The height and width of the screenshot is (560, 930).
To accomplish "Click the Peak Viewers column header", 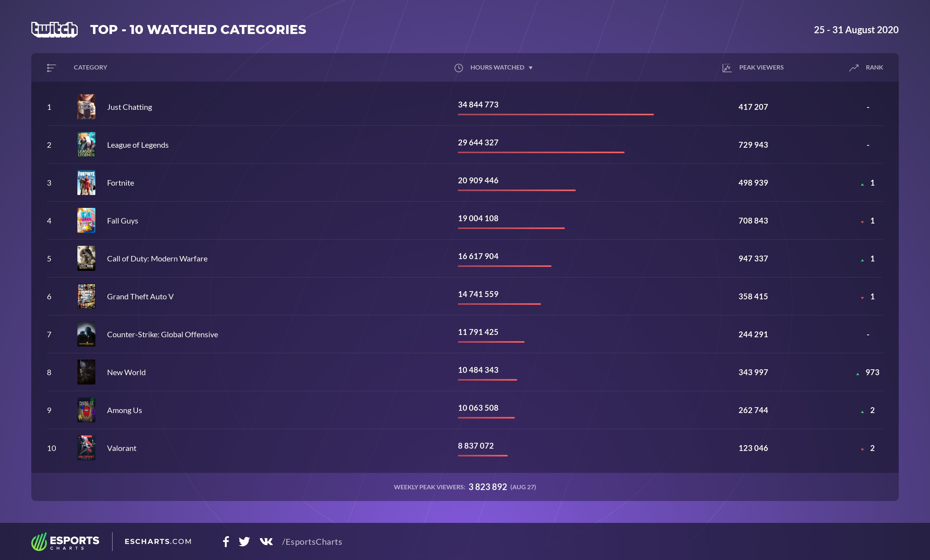I will point(761,68).
